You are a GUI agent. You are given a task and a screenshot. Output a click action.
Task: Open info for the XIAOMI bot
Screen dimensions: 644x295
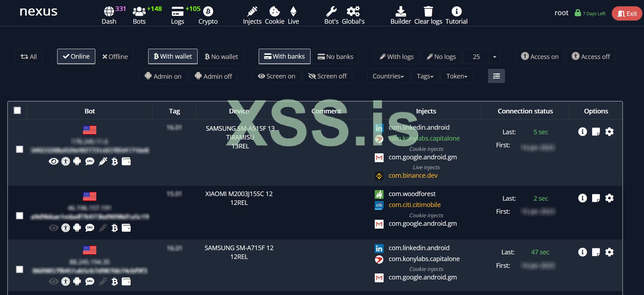point(583,198)
